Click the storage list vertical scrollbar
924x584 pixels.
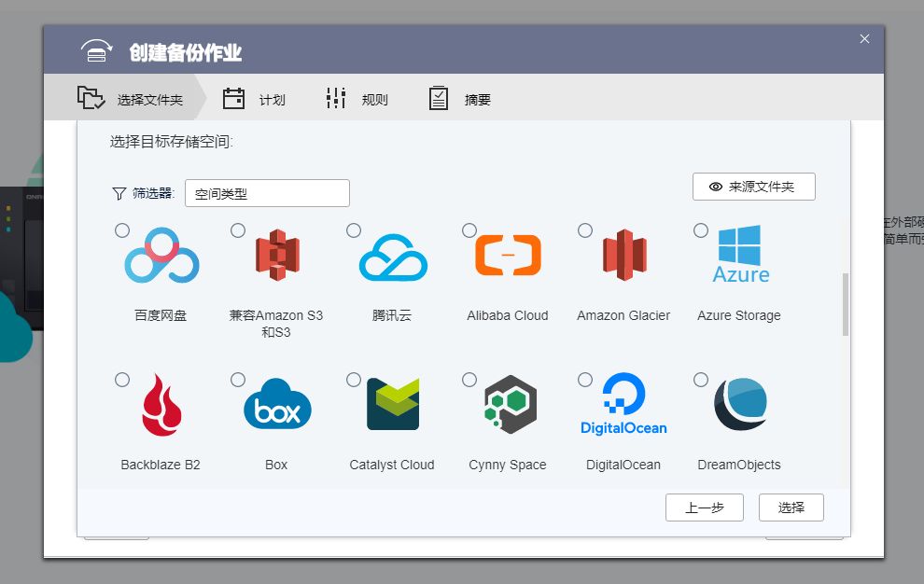coord(846,304)
